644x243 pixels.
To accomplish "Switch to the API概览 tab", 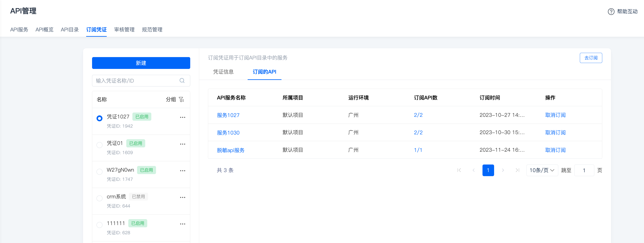I will coord(44,30).
